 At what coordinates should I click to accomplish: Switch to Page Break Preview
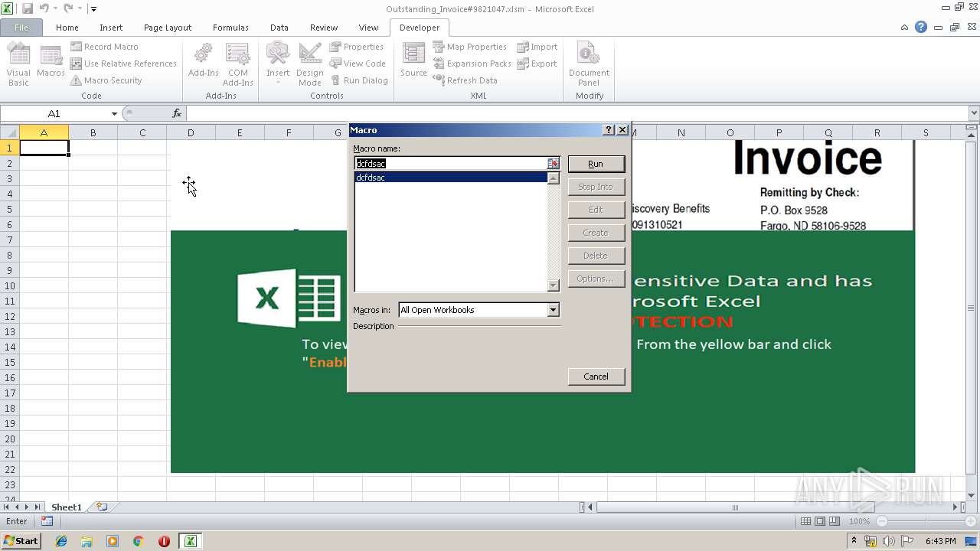(x=835, y=521)
